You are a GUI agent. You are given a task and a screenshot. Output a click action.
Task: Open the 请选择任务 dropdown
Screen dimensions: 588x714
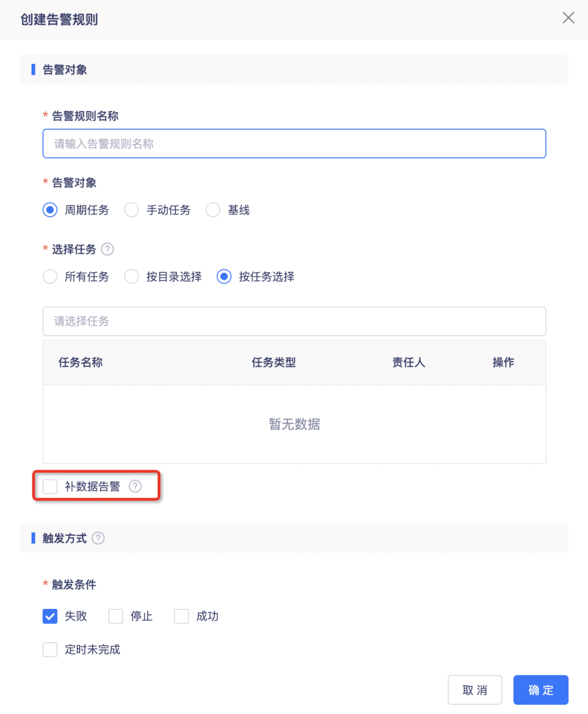pos(294,321)
